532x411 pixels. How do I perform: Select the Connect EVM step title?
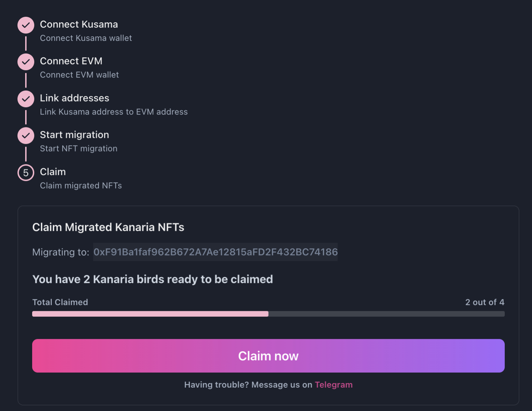(x=71, y=61)
